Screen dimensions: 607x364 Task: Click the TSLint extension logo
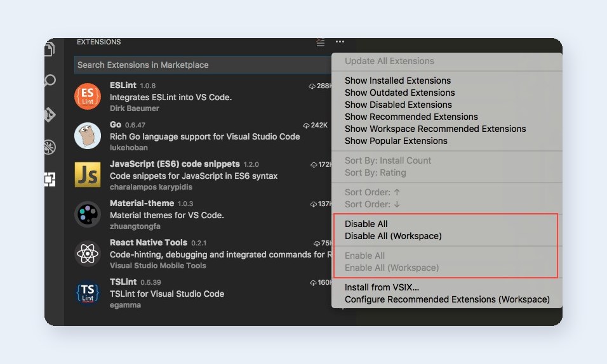tap(88, 293)
